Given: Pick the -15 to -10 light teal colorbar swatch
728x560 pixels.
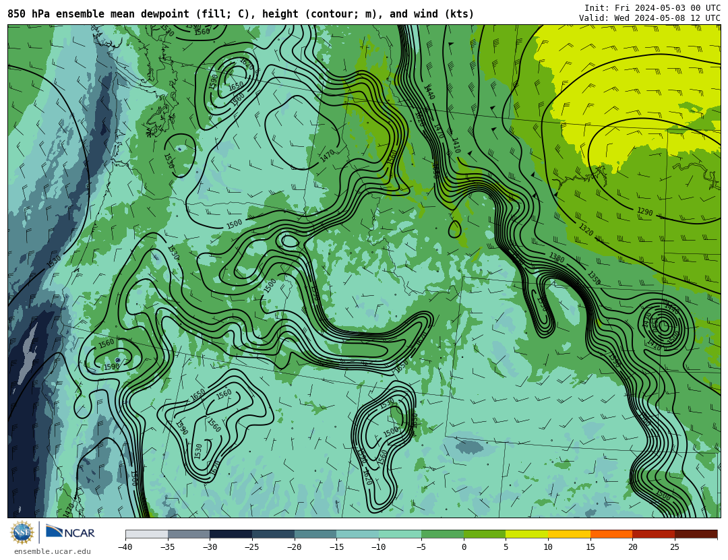Looking at the screenshot, I should 358,534.
